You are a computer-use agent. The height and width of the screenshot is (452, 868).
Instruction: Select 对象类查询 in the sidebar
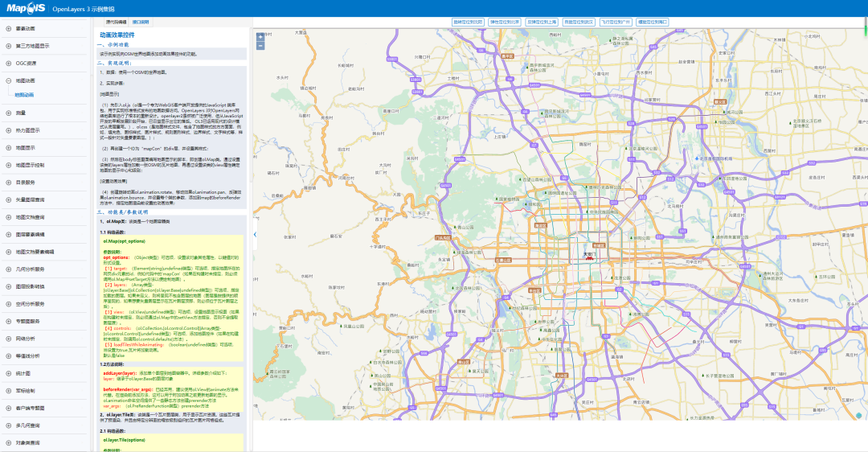click(27, 443)
